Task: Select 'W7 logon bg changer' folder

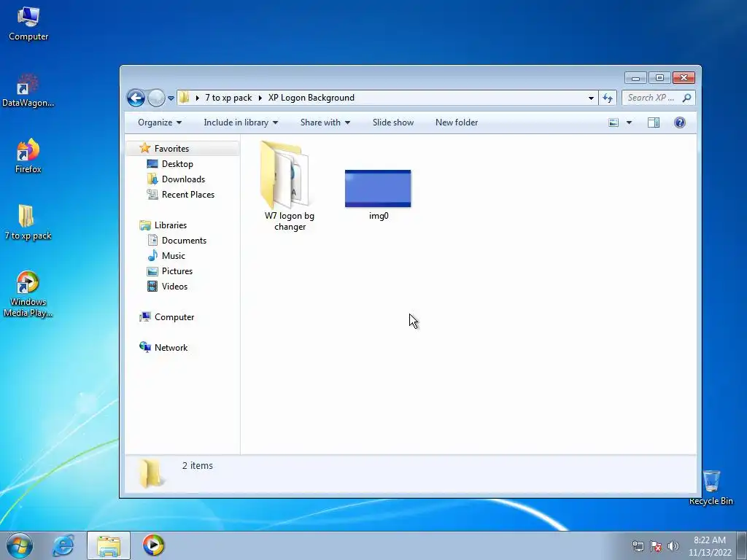Action: pos(289,187)
